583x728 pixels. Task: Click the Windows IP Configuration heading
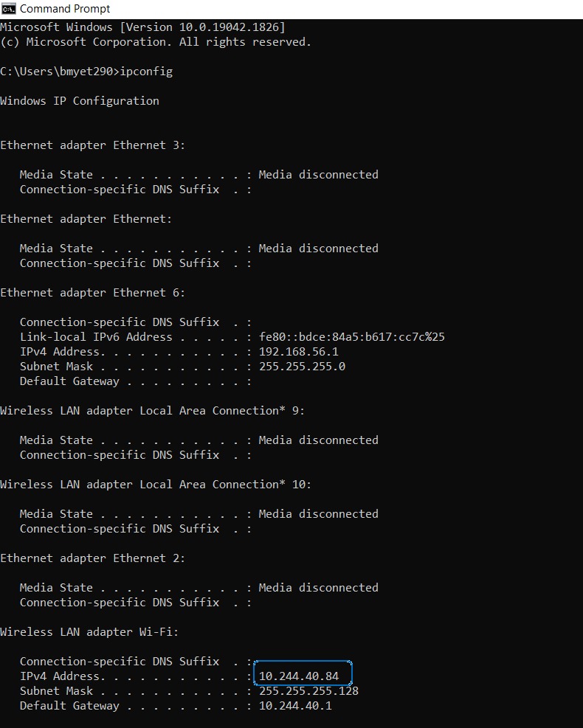[80, 101]
